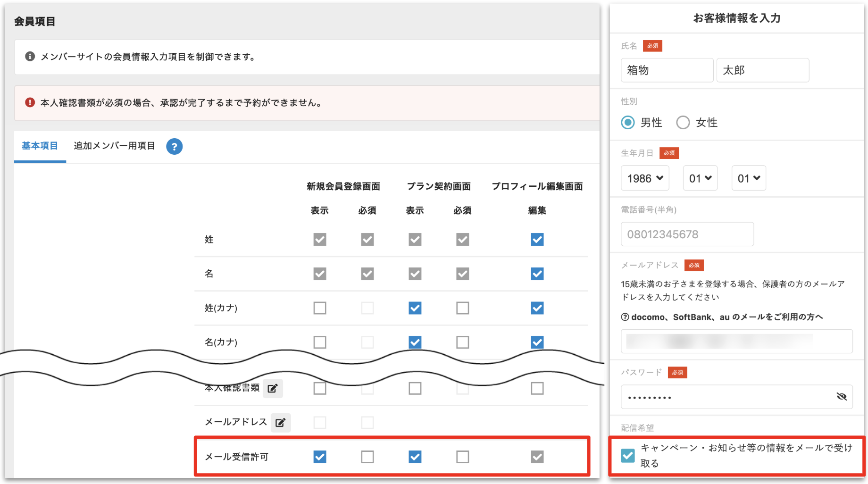This screenshot has height=484, width=868.
Task: Open the birth day 01 dropdown
Action: 749,178
